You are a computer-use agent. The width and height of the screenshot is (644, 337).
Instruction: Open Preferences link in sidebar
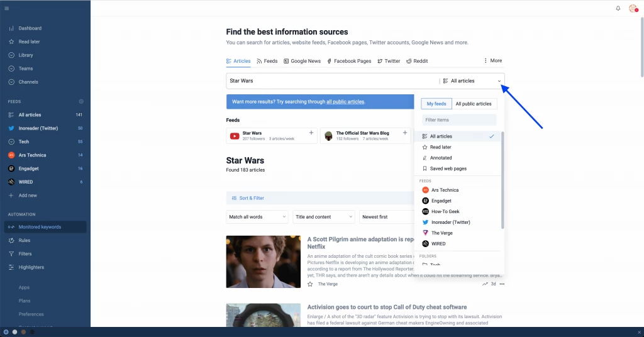tap(31, 314)
